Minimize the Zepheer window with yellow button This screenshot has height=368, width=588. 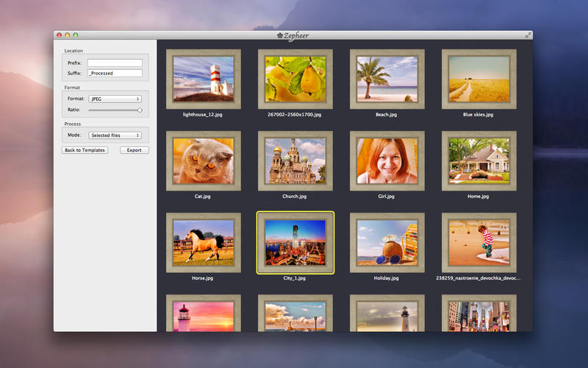pos(68,35)
